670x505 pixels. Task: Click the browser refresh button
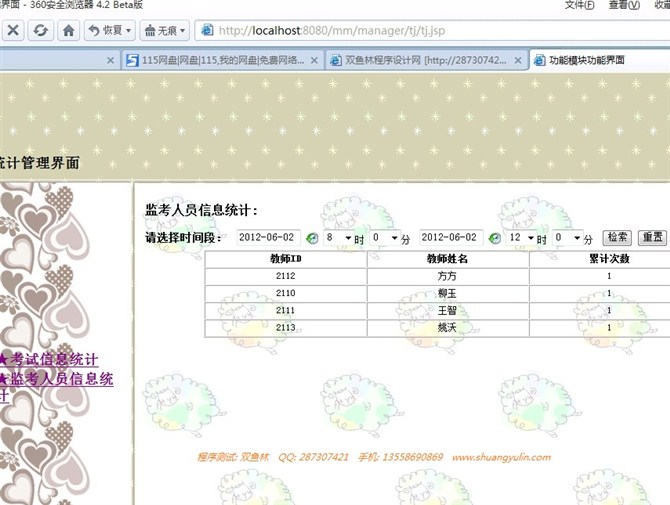[41, 30]
